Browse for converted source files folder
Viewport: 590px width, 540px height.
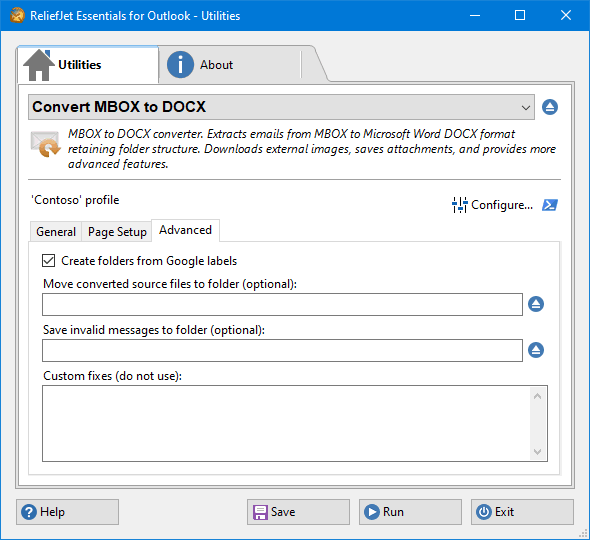pos(536,304)
